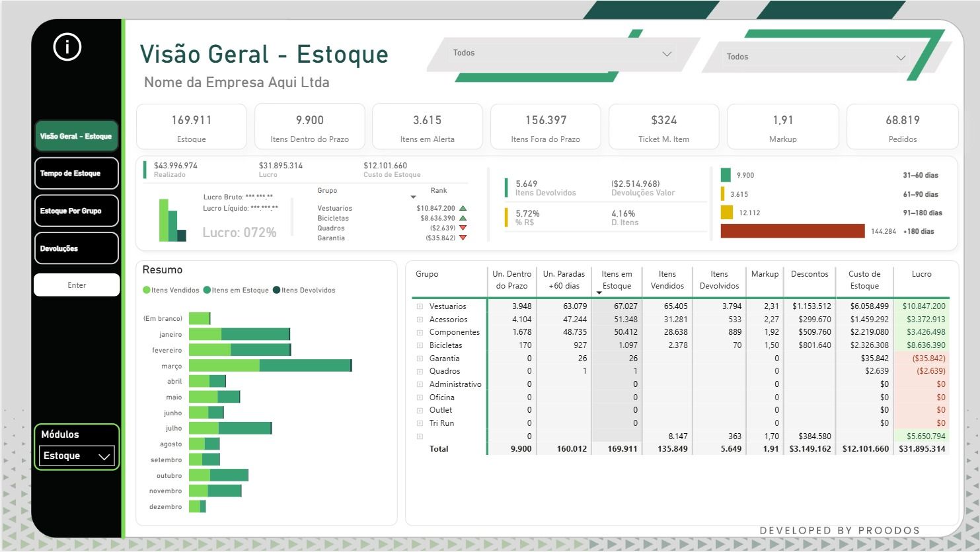
Task: Expand the Vestuarios row in the table
Action: [x=420, y=306]
